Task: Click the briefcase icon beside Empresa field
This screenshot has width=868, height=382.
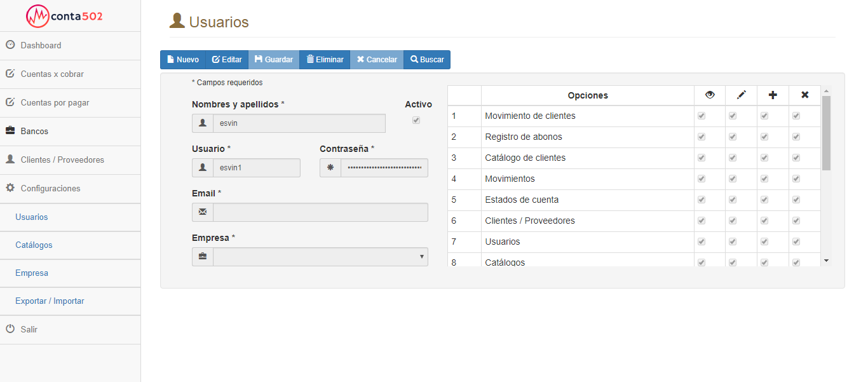Action: 203,257
